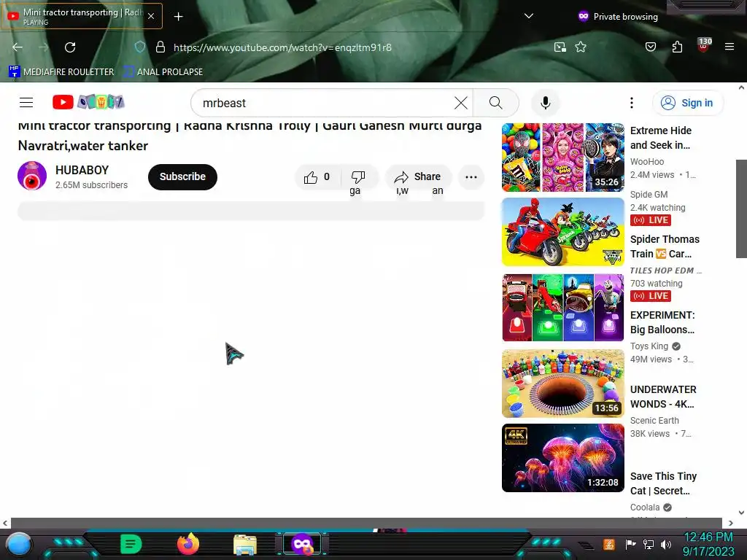Open Spider Thomas Train video title
This screenshot has height=560, width=747.
click(x=665, y=246)
